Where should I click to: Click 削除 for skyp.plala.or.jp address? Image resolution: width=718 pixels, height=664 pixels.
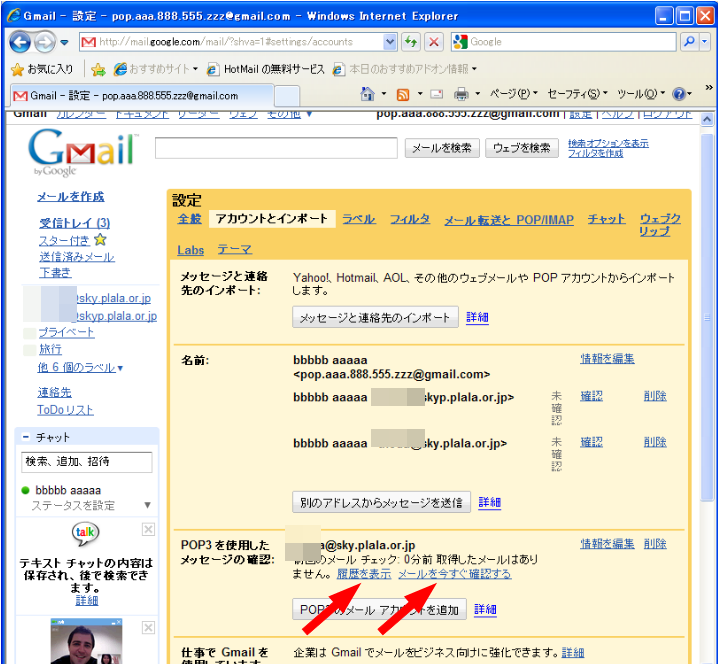(655, 396)
